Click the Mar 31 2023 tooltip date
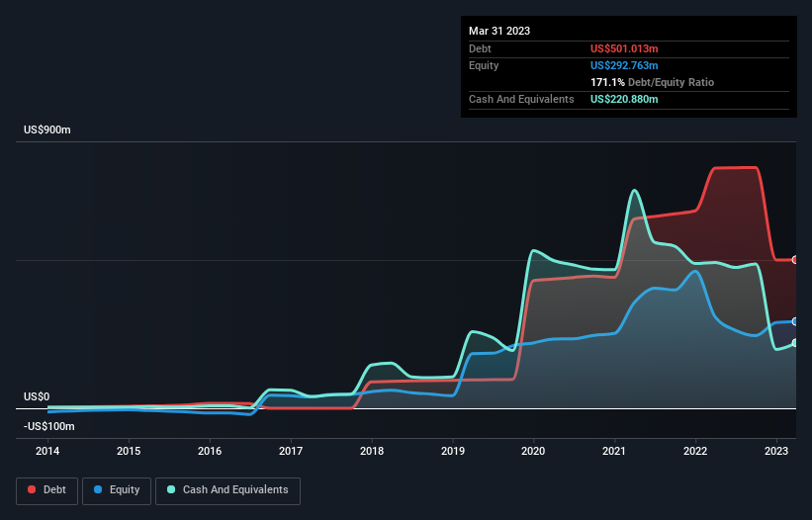Screen dimensions: 812x520 tap(499, 31)
